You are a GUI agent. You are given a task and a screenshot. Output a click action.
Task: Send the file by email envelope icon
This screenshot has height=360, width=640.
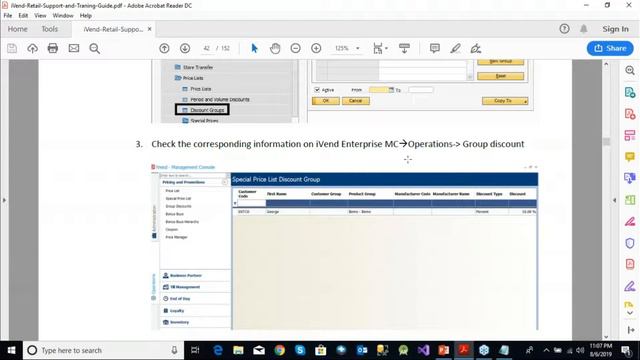[74, 48]
